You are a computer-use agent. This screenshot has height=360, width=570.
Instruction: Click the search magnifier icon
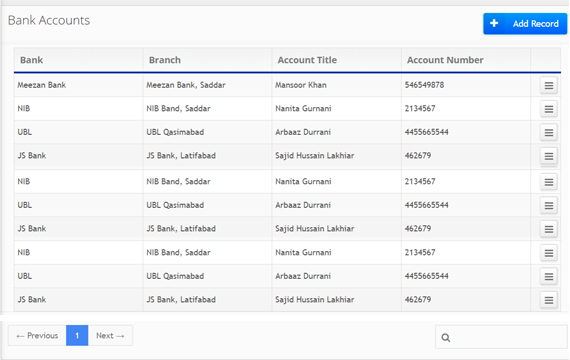(446, 338)
